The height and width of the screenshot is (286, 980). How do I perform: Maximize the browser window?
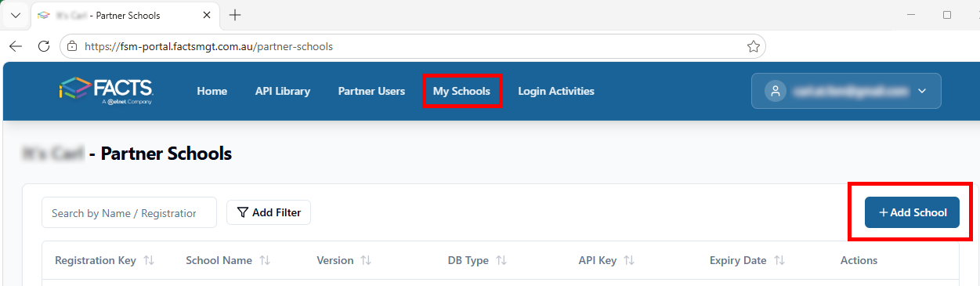(946, 15)
